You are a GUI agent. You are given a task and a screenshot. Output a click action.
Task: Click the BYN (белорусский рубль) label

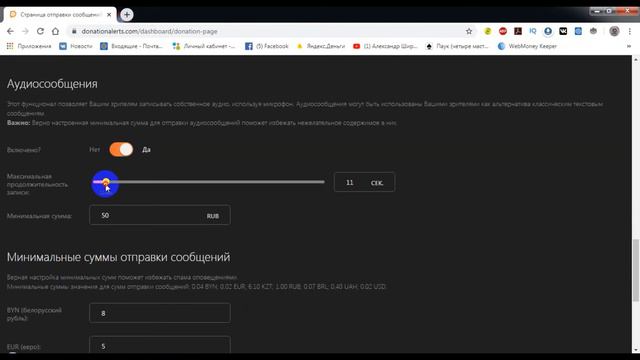click(34, 314)
